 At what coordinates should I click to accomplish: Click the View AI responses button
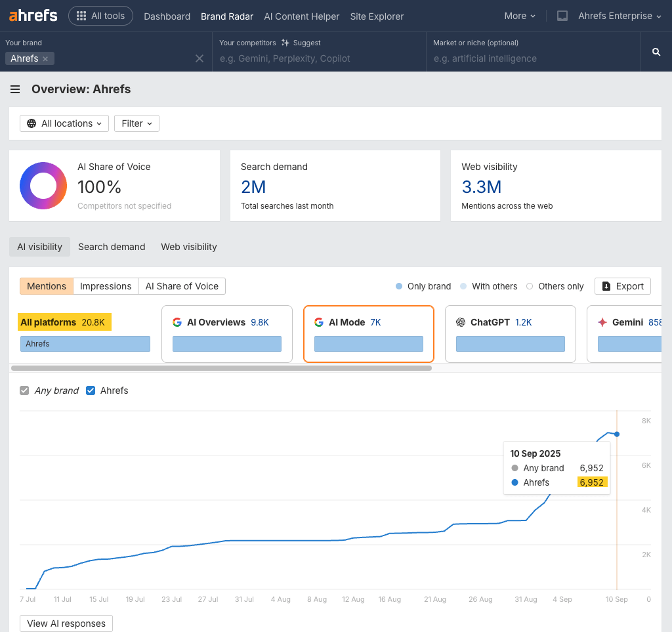click(x=66, y=623)
